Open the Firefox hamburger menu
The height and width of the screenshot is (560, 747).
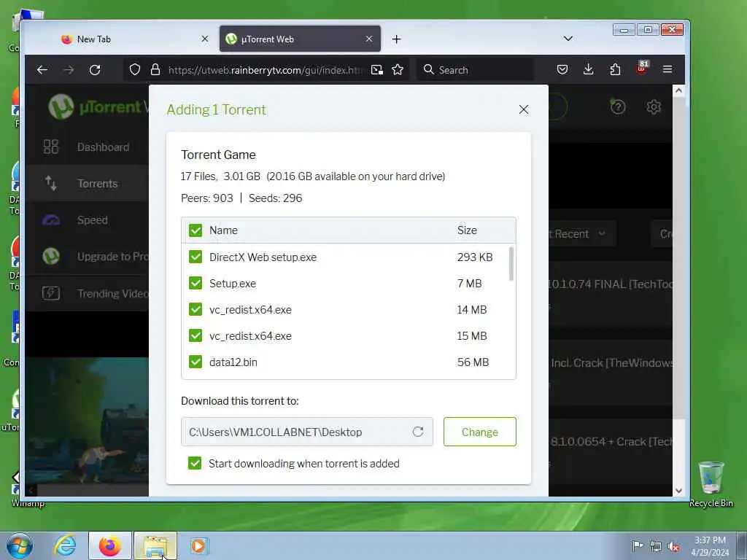[667, 70]
